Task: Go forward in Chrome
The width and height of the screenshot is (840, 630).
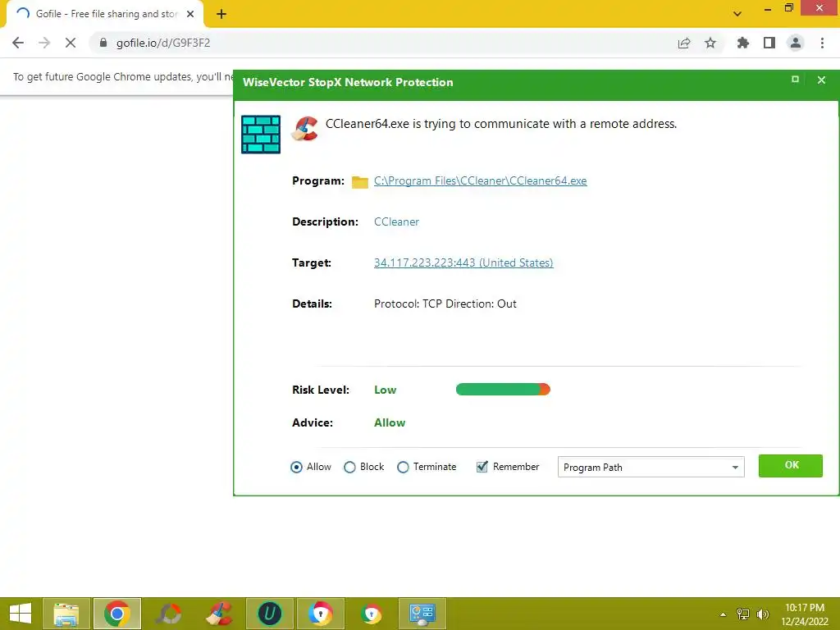Action: pos(44,43)
